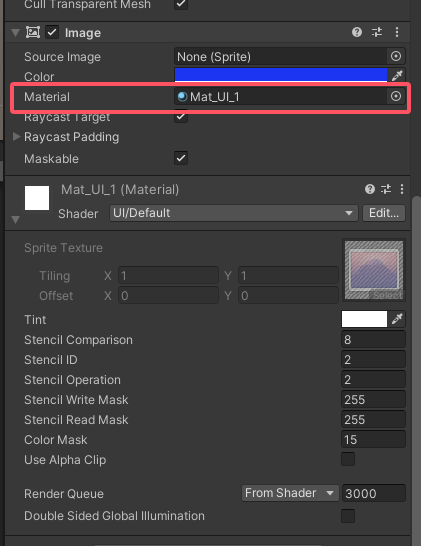This screenshot has height=546, width=421.
Task: Toggle the Maskable checkbox
Action: tap(181, 158)
